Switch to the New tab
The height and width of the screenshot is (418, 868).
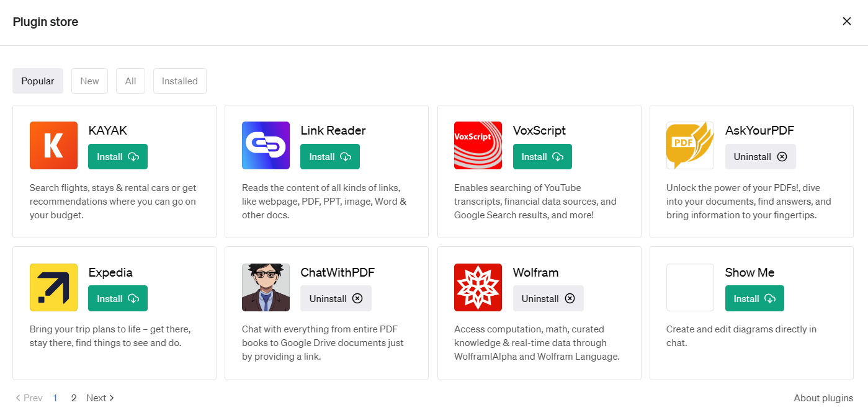pyautogui.click(x=89, y=81)
